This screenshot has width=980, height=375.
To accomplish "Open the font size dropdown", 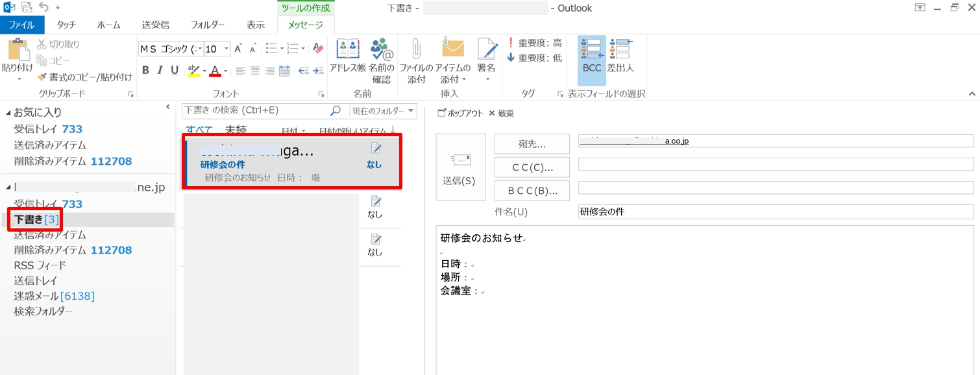I will (227, 49).
